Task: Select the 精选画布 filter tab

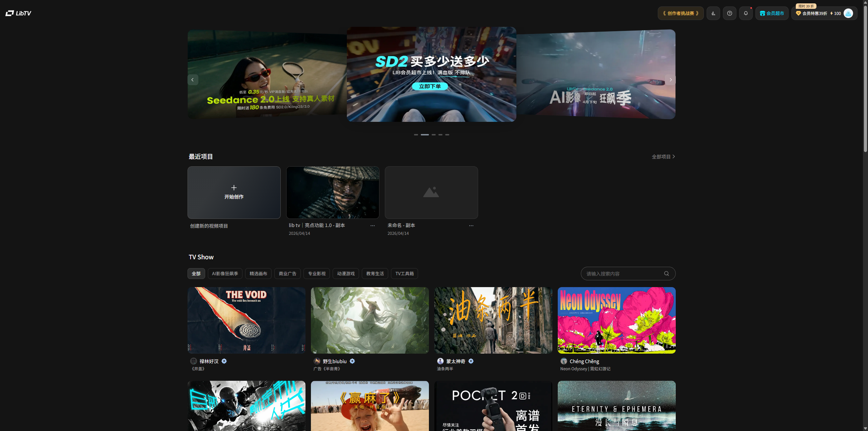Action: tap(258, 274)
